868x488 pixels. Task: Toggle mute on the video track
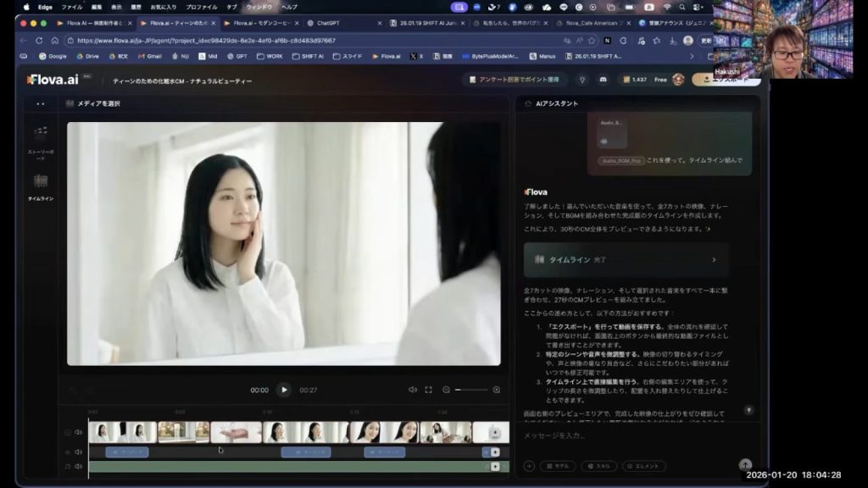pyautogui.click(x=78, y=432)
